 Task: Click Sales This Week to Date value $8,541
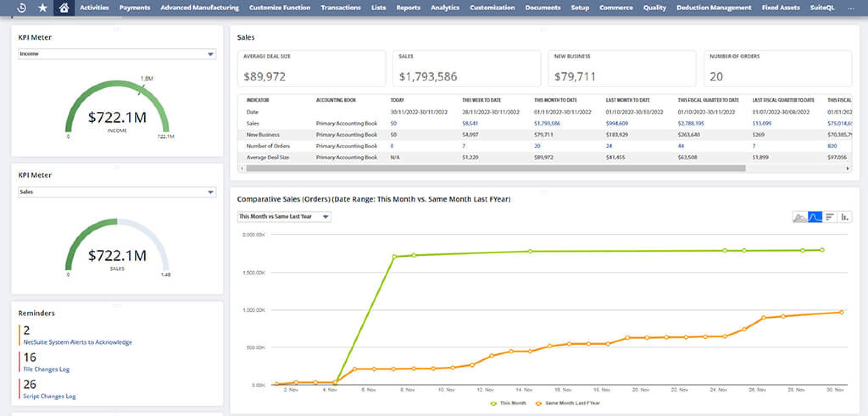pyautogui.click(x=470, y=124)
